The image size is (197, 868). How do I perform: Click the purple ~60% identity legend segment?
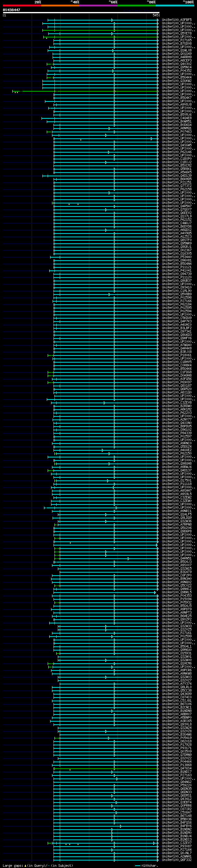(98, 6)
